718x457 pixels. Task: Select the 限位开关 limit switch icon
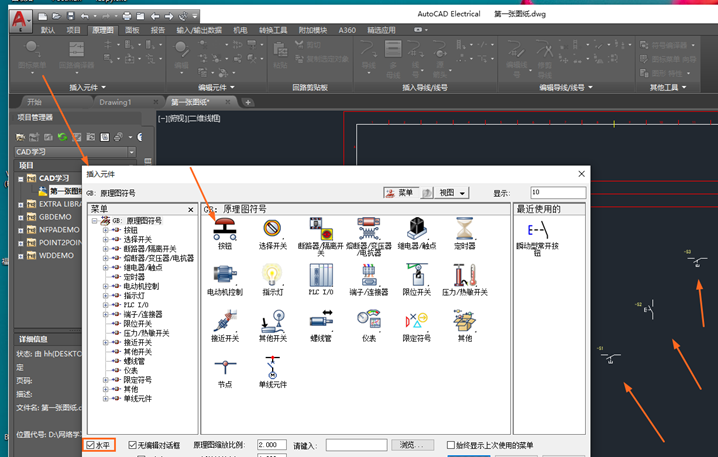click(x=417, y=275)
